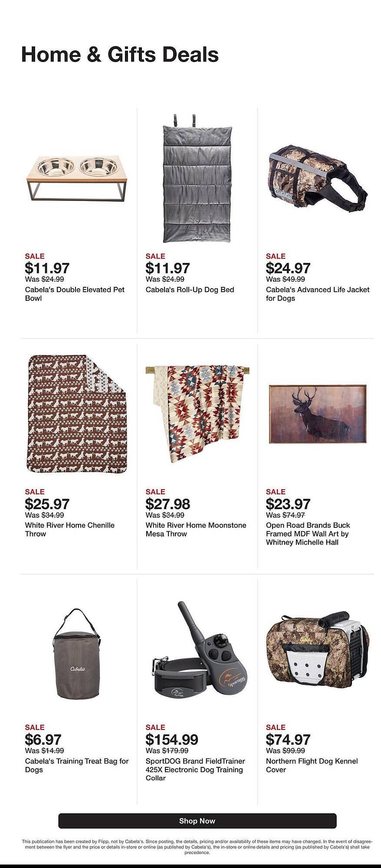Select the Buck Framed Wall Art image
This screenshot has height=868, width=381.
[318, 414]
